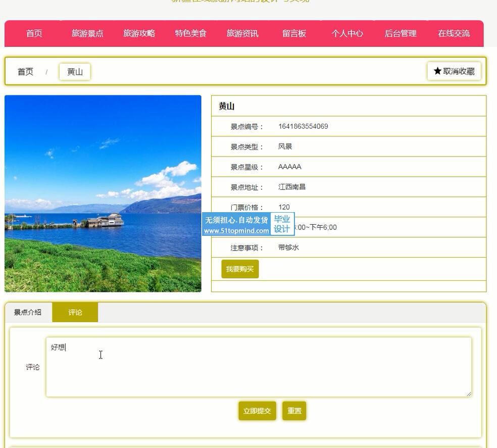Click the 注意事项 label
The height and width of the screenshot is (448, 497).
click(x=246, y=248)
